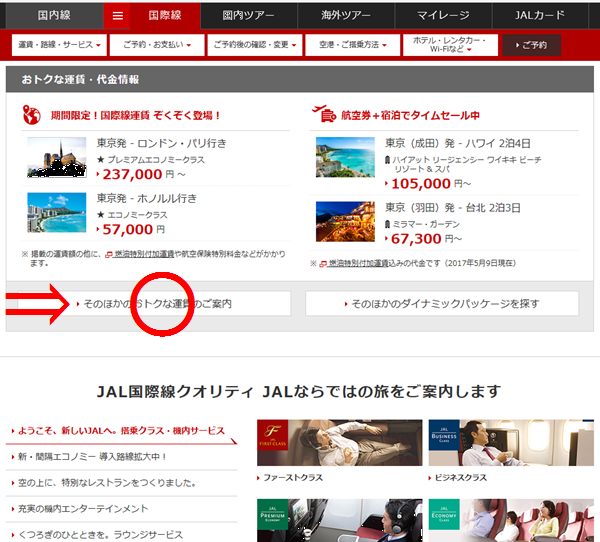Click the JAL Premium Economy logo badge
Viewport: 600px width, 542px height.
coord(272,514)
